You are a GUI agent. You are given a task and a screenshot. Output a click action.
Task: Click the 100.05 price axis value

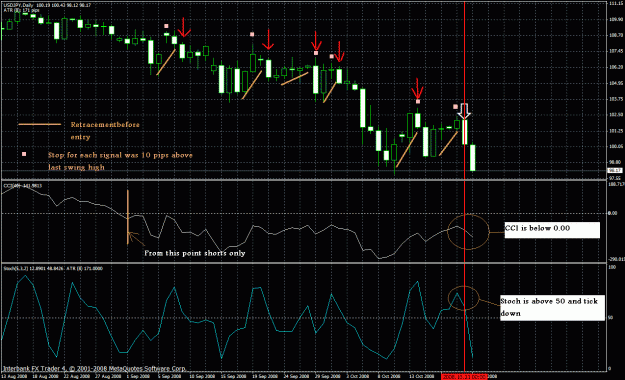point(616,146)
